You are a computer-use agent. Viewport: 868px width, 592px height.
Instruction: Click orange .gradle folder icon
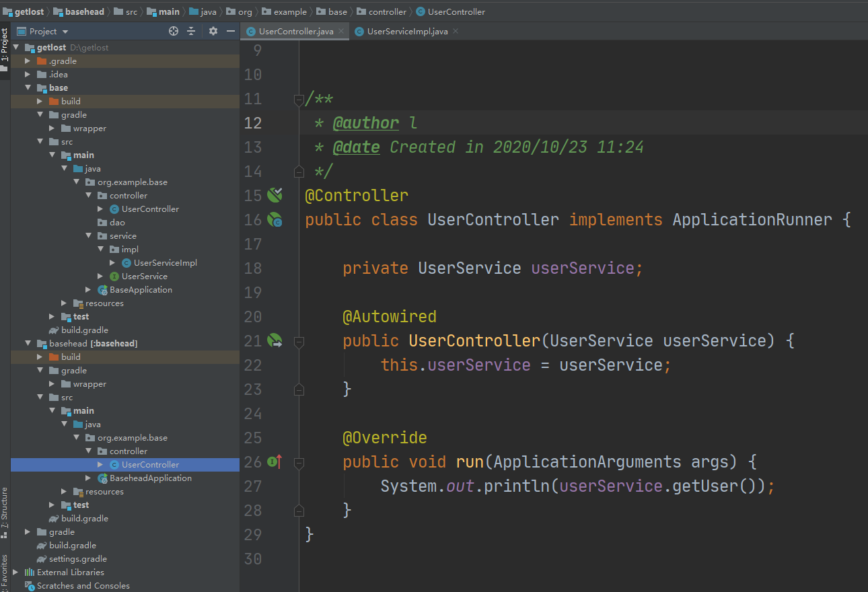tap(42, 61)
